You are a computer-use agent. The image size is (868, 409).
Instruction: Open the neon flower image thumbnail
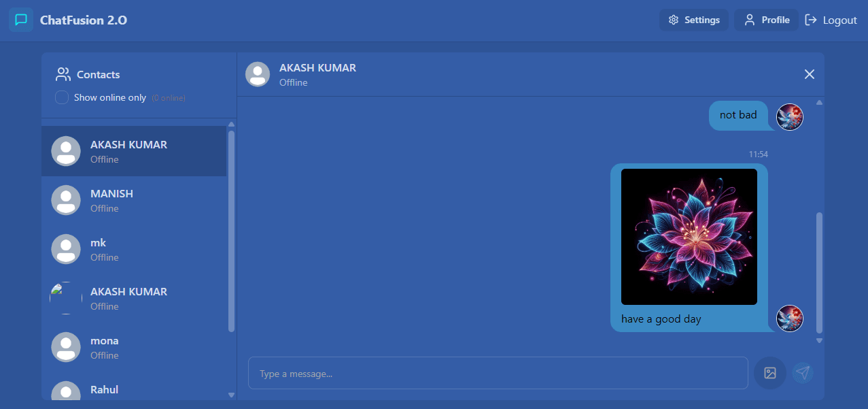point(689,237)
